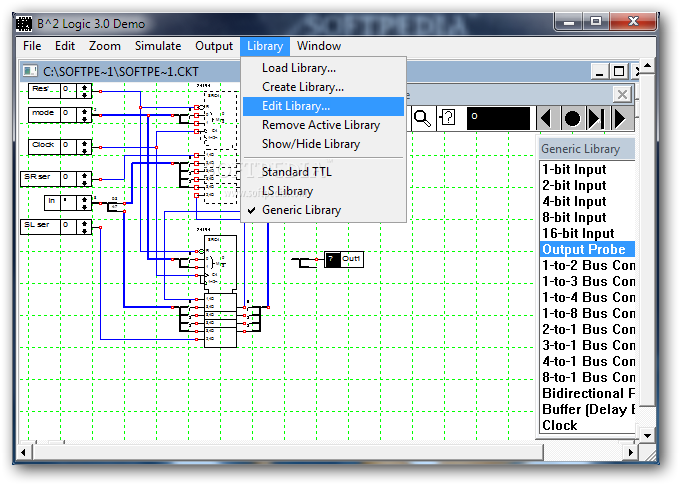
Task: Switch to the Standard TTL library
Action: coord(324,172)
